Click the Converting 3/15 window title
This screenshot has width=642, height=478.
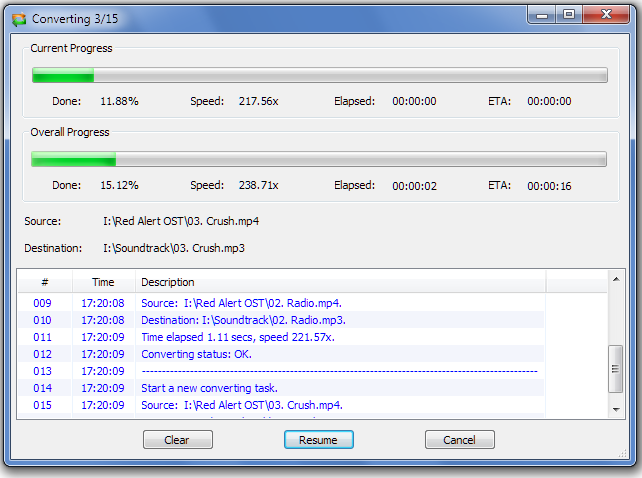(x=75, y=19)
